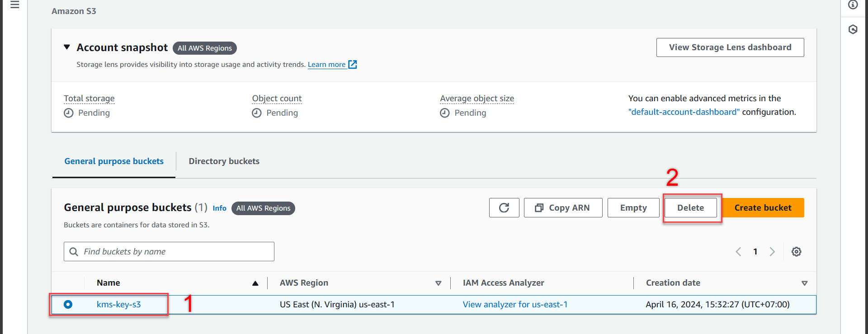Viewport: 868px width, 334px height.
Task: Click the All AWS Regions badge in Account snapshot
Action: coord(205,48)
